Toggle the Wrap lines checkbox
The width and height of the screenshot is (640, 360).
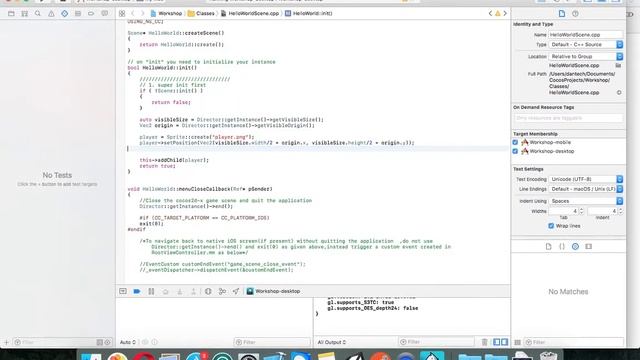[x=551, y=226]
